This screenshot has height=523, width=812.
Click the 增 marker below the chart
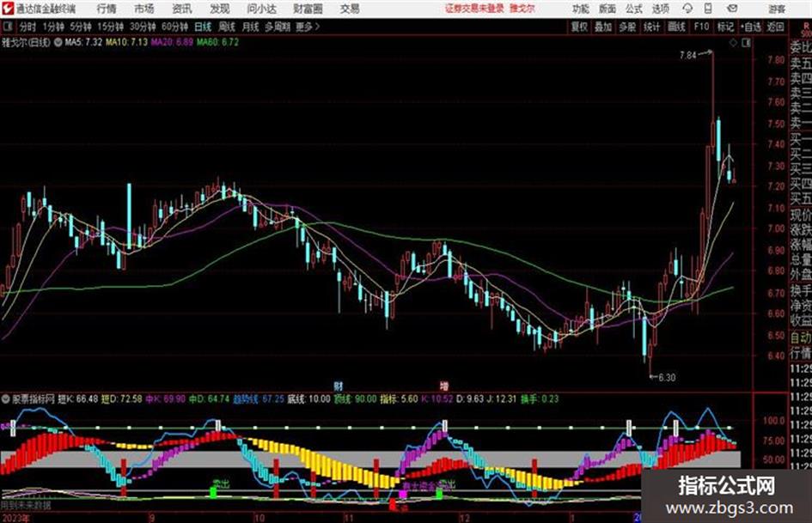click(x=444, y=386)
